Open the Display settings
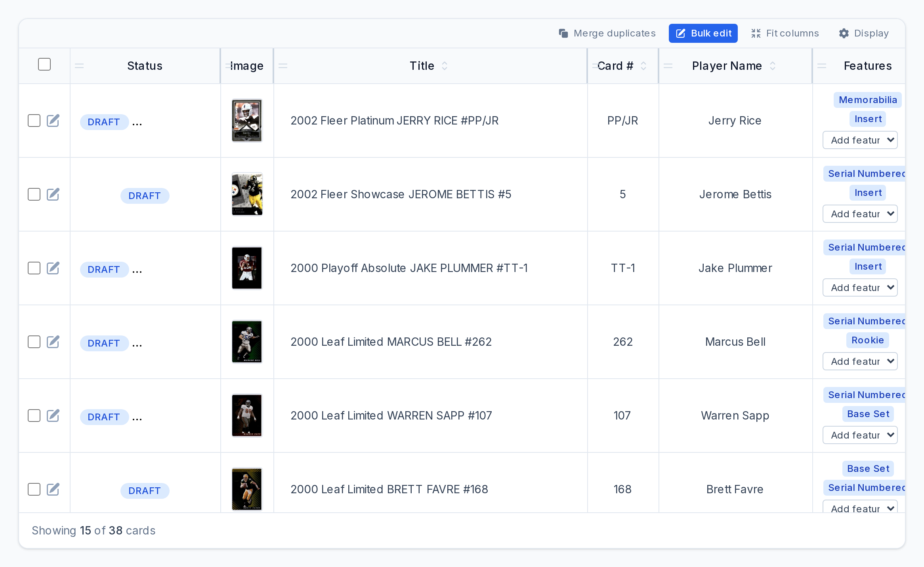 pos(864,33)
